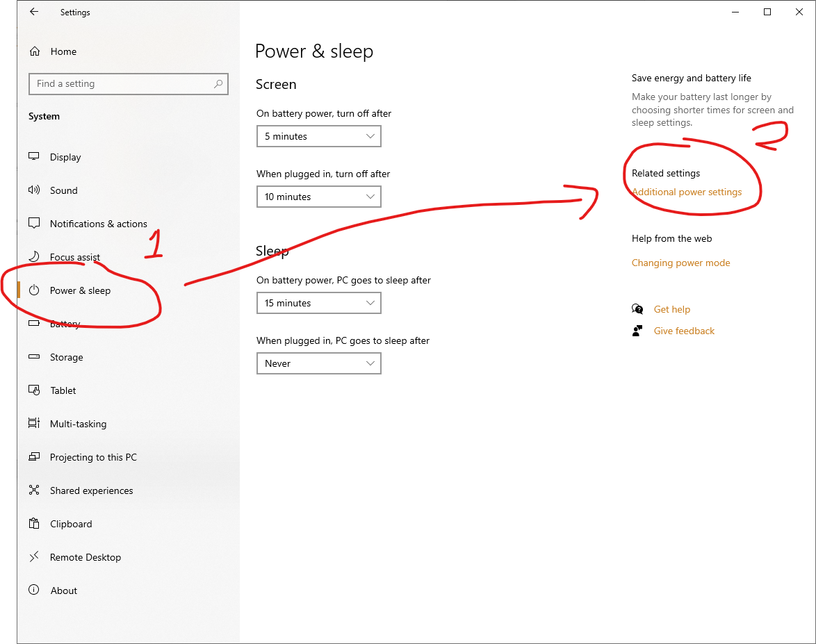Click the Display monitor icon
This screenshot has height=644, width=816.
point(34,157)
